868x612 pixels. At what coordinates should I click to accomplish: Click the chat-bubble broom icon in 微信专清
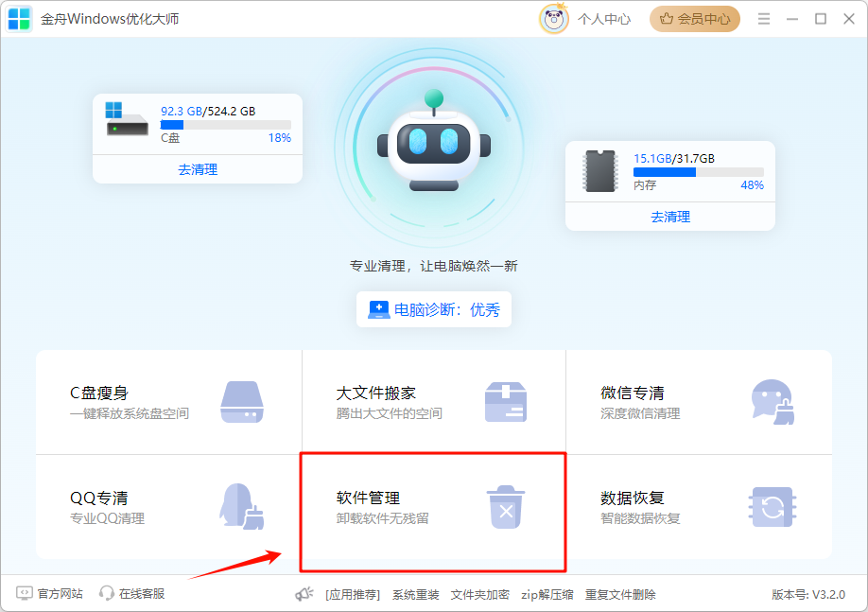pos(773,402)
